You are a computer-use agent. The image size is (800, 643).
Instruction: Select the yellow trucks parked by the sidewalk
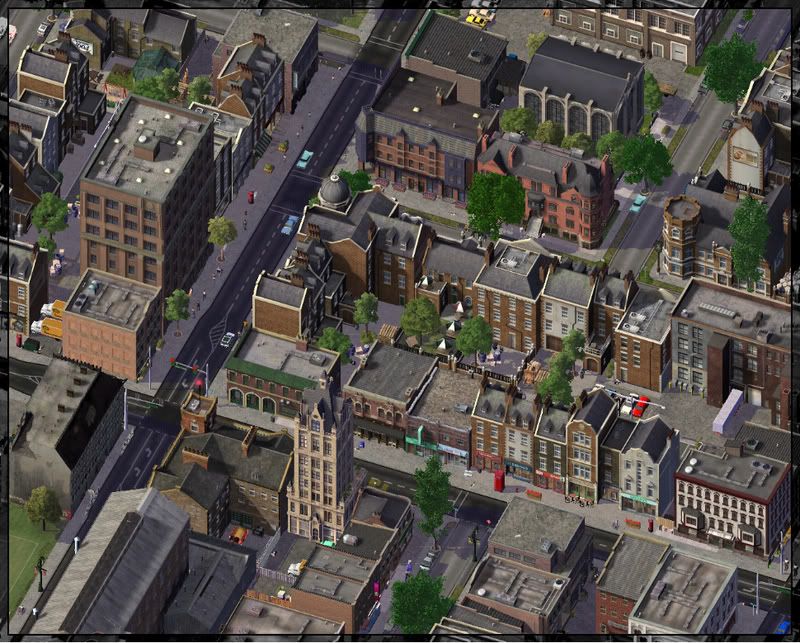pyautogui.click(x=50, y=319)
